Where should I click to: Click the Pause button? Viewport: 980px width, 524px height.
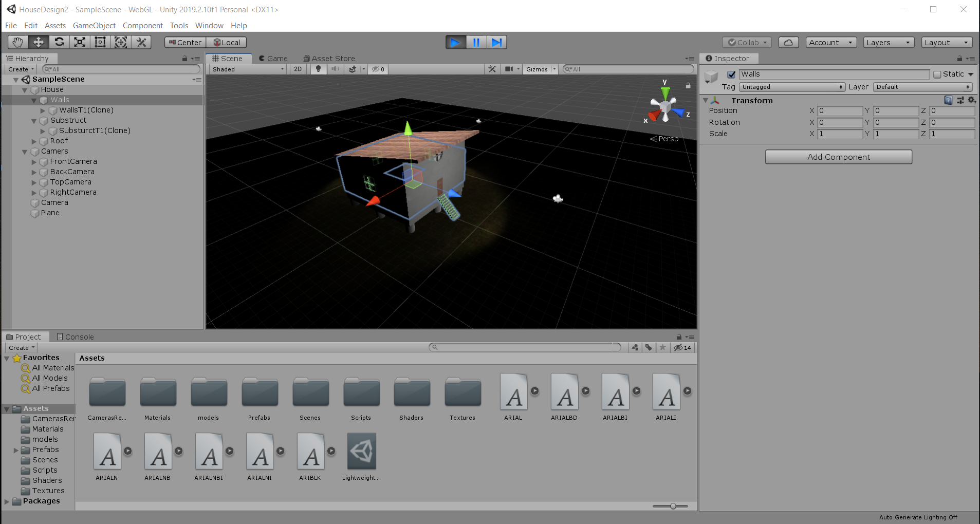[x=476, y=42]
